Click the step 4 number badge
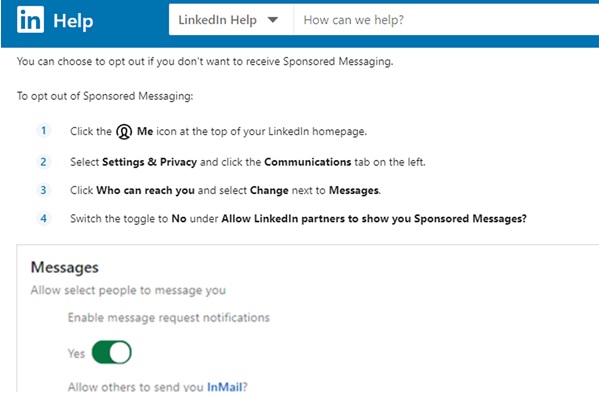 coord(44,218)
